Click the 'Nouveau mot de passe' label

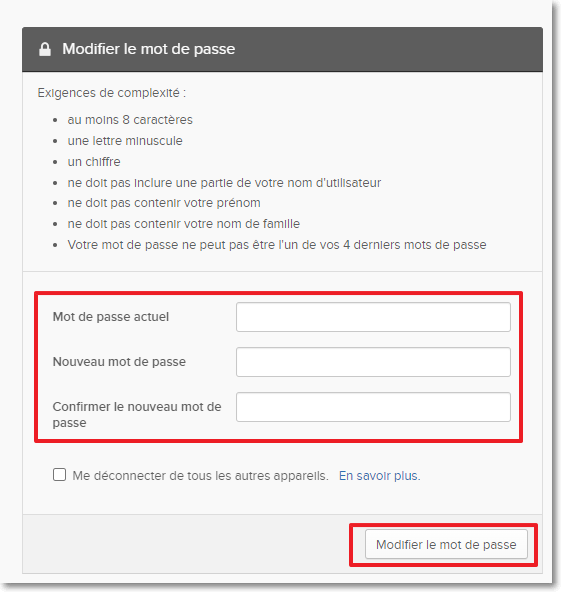(x=119, y=362)
